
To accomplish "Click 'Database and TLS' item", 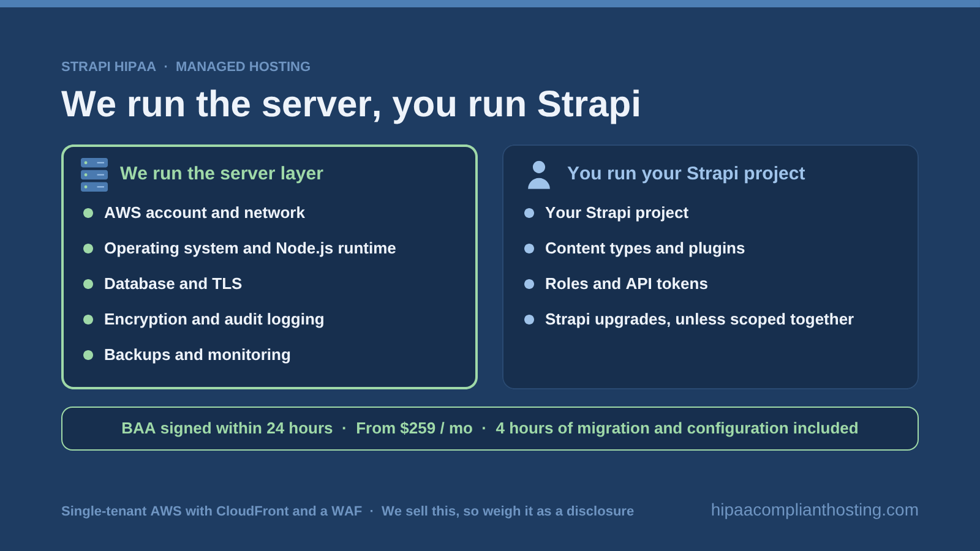I will pos(173,283).
